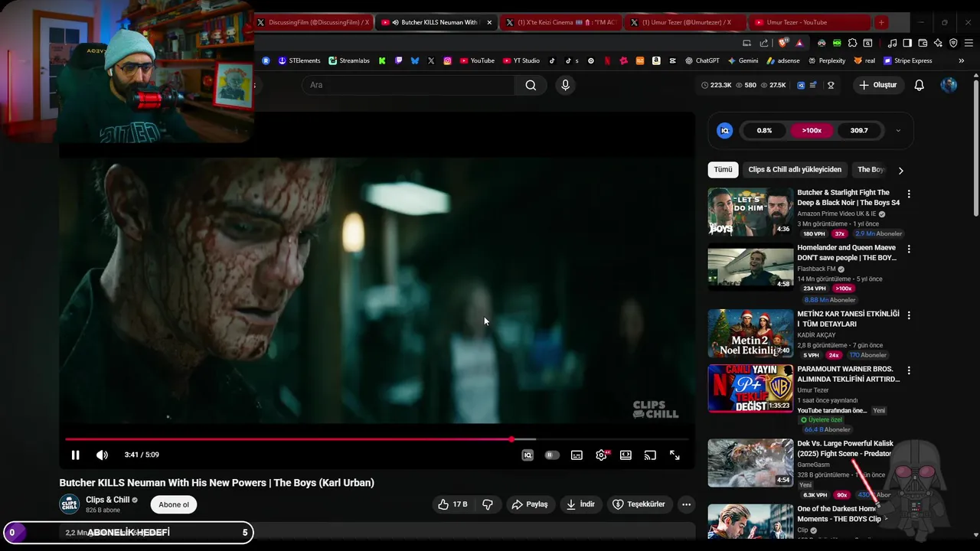This screenshot has width=980, height=551.
Task: Switch to theater mode
Action: click(x=626, y=455)
